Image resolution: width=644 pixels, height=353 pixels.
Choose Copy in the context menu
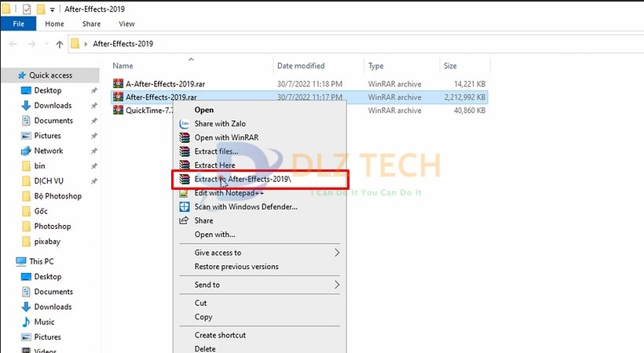203,317
